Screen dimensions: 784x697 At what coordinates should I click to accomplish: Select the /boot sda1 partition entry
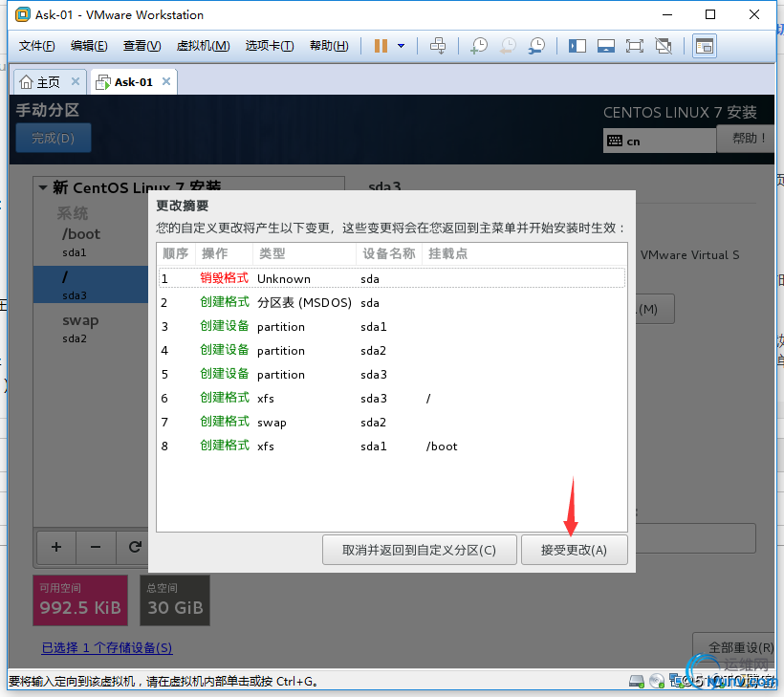(91, 242)
